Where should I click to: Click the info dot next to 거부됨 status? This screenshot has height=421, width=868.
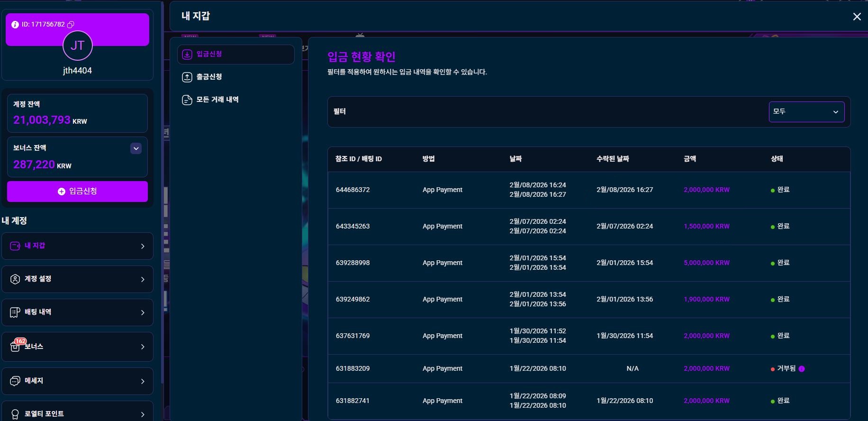point(802,369)
